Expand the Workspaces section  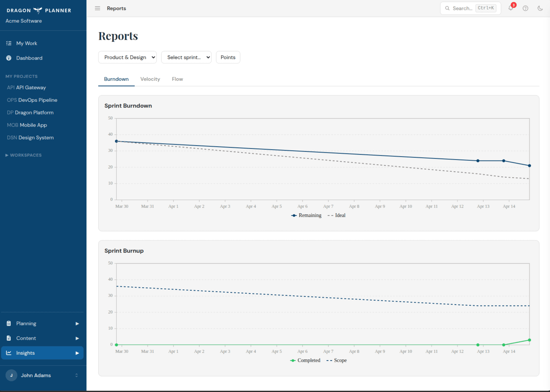pyautogui.click(x=23, y=155)
